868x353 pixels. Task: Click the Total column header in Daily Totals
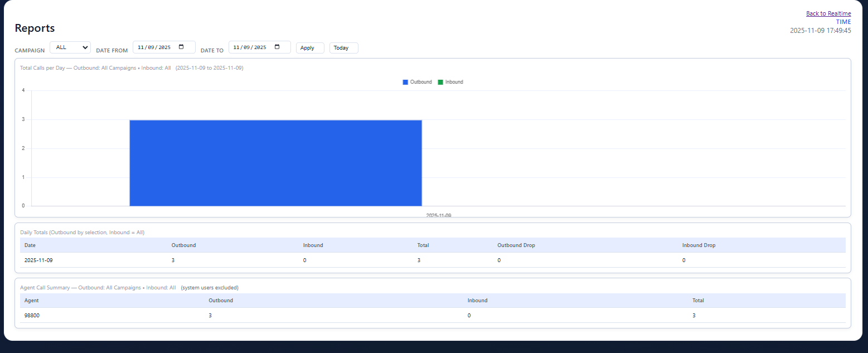pos(423,245)
